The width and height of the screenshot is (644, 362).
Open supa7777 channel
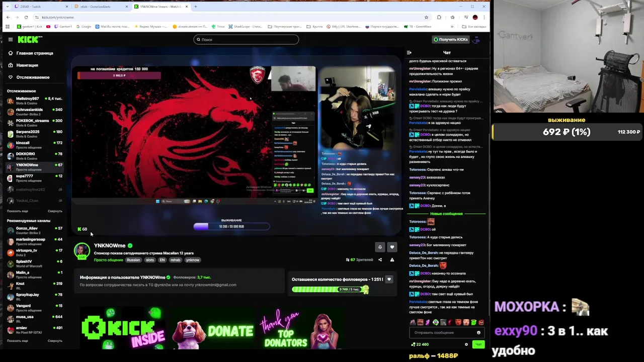point(34,177)
